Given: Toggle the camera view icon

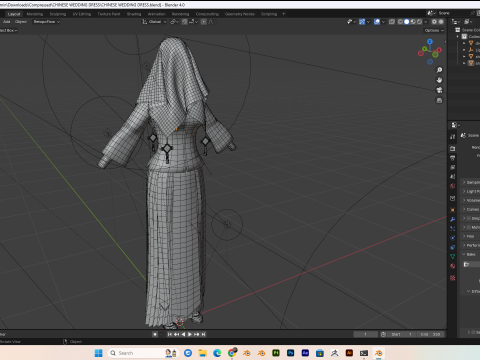Looking at the screenshot, I should [x=439, y=90].
